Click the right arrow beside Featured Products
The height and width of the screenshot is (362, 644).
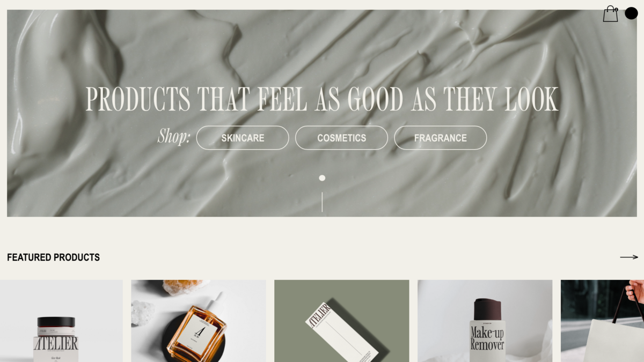click(629, 257)
